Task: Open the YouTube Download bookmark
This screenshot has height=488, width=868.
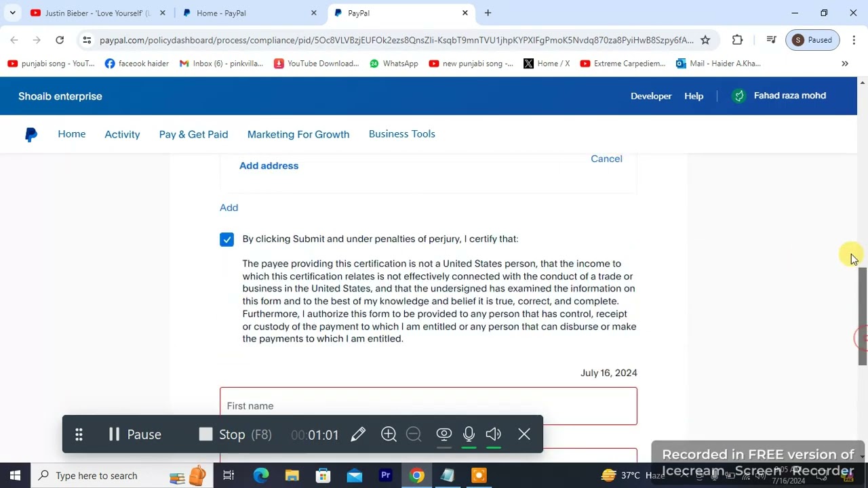Action: [316, 64]
